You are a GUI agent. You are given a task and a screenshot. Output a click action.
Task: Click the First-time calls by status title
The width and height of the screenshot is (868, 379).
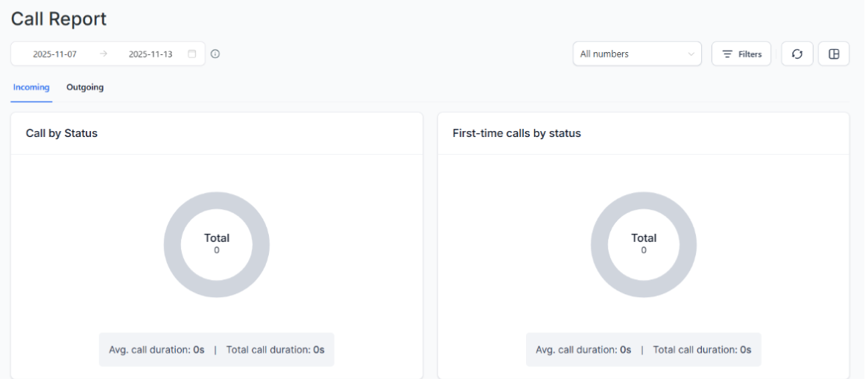tap(516, 133)
